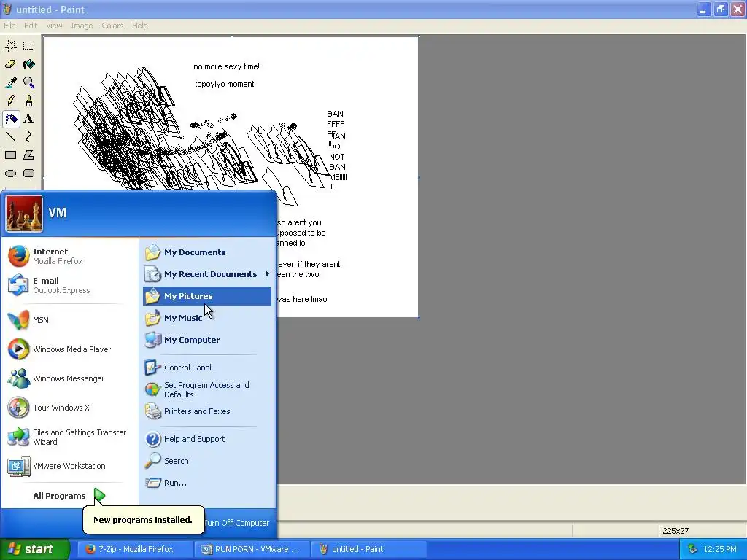Open Set Program Access and Defaults

206,389
